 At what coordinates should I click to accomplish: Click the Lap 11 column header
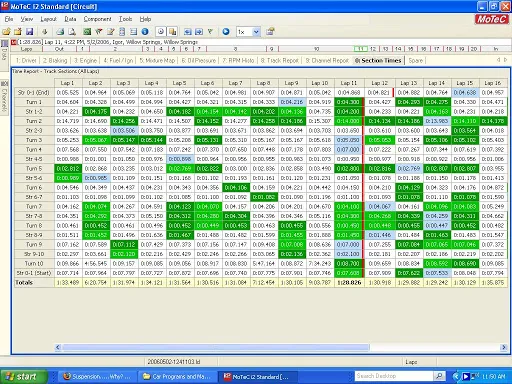point(349,83)
